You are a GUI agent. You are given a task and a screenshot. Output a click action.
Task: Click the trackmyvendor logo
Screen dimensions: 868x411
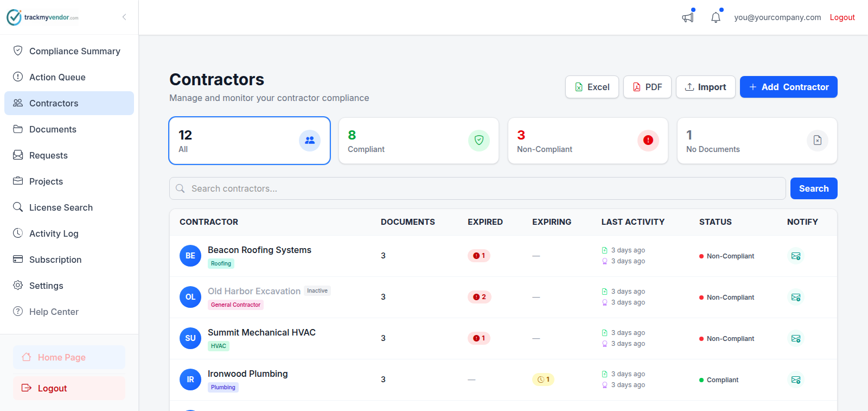42,17
